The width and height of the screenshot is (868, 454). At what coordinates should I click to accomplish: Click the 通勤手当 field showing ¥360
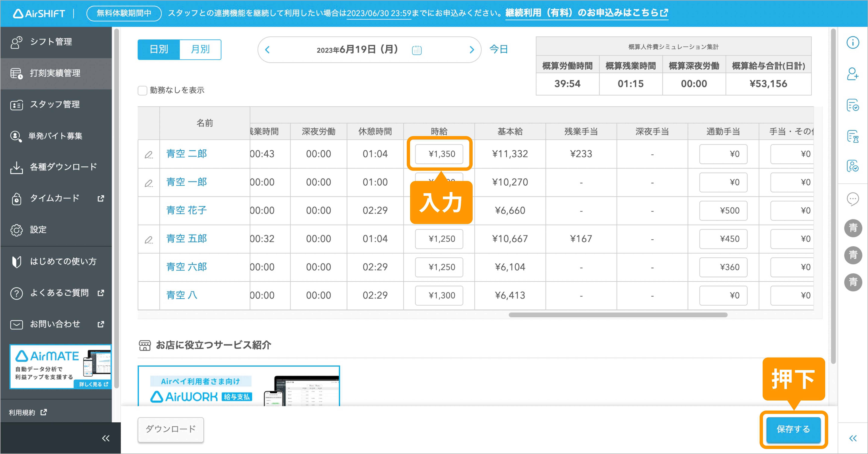(x=723, y=267)
